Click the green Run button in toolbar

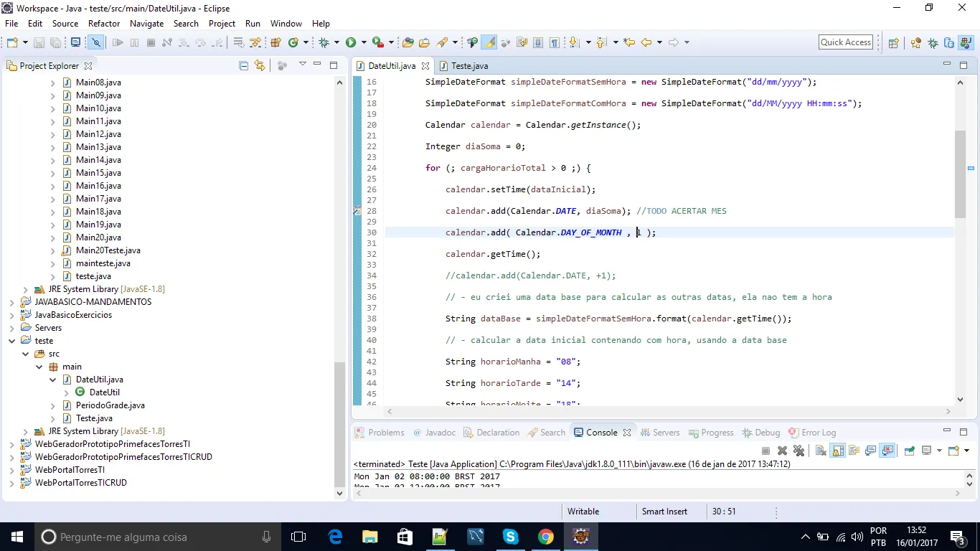click(x=351, y=43)
